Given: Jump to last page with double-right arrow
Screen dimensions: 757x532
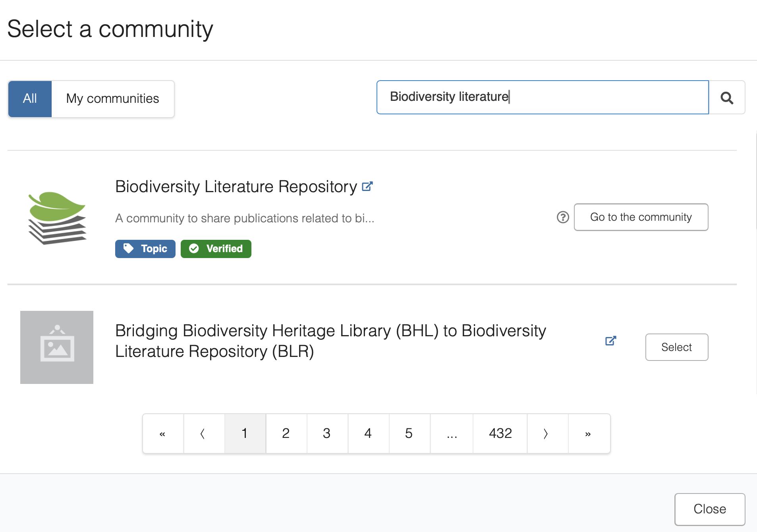Looking at the screenshot, I should (x=589, y=434).
